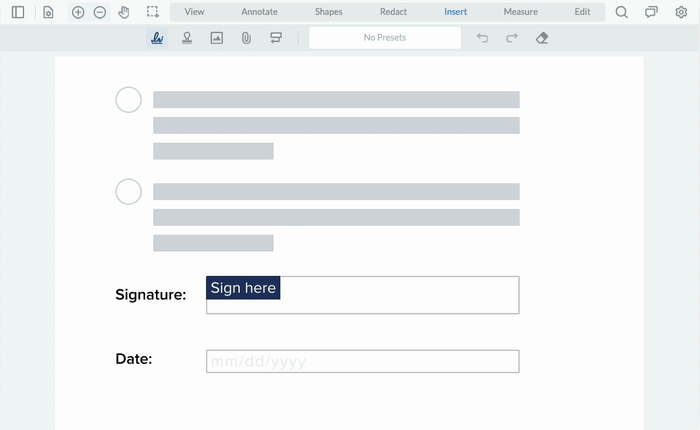Screen dimensions: 700x430
Task: Open the Redact tab
Action: (x=393, y=12)
